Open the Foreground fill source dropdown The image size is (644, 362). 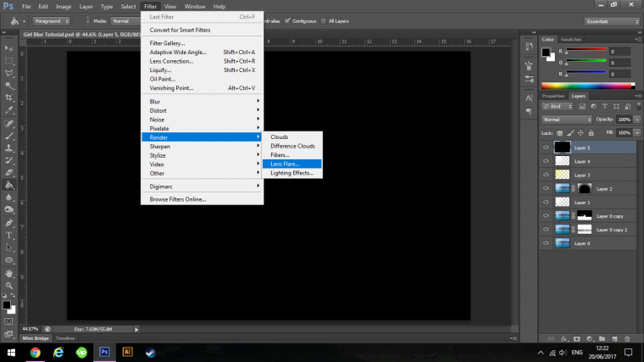(x=52, y=21)
